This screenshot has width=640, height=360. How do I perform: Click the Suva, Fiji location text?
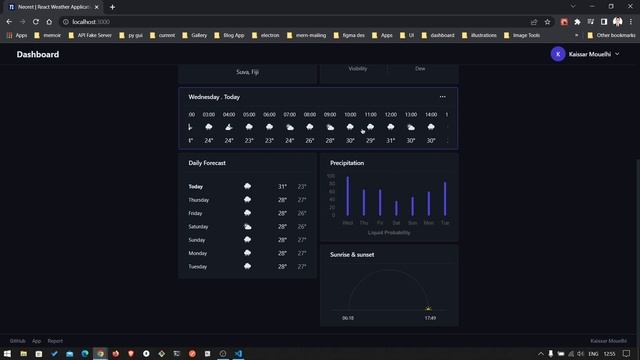tap(247, 72)
